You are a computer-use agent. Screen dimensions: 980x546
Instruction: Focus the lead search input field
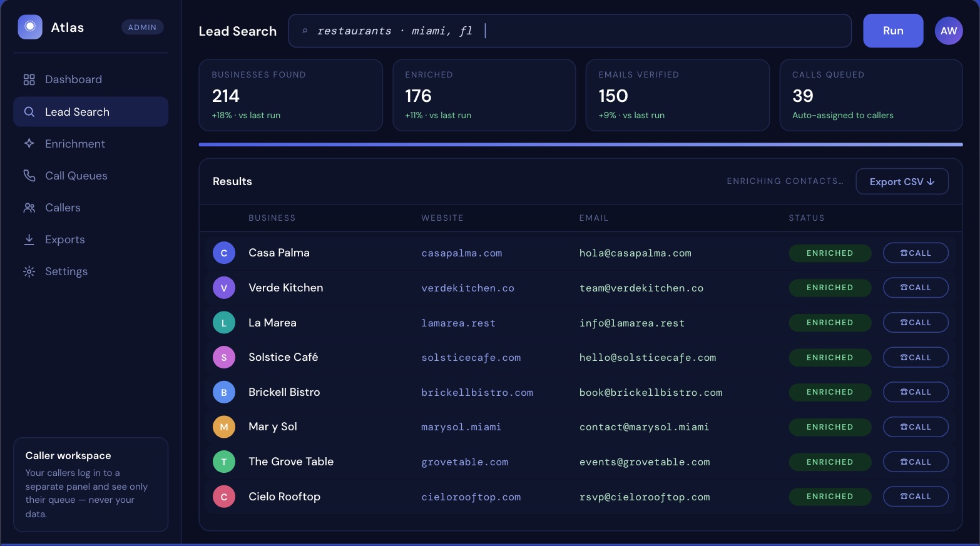tap(569, 31)
